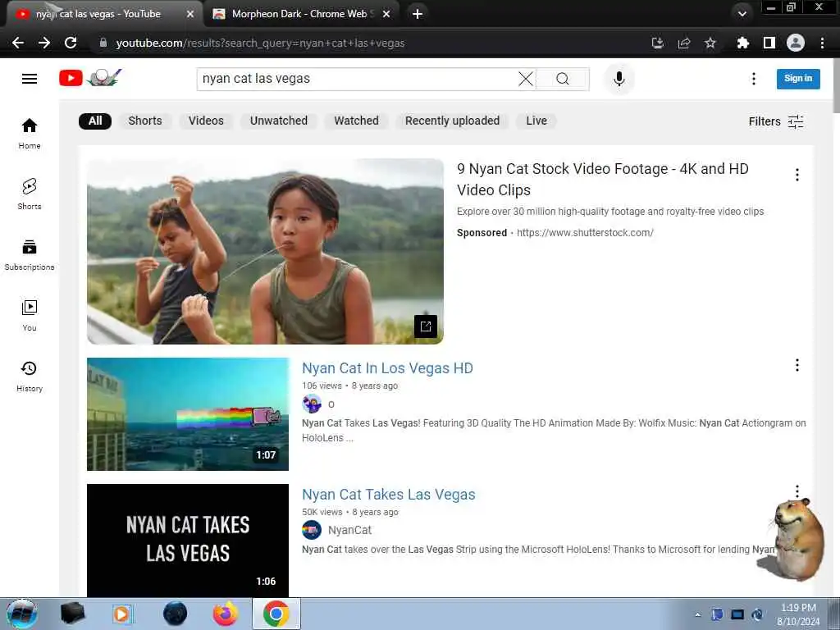Open the media player taskbar icon

click(x=122, y=614)
